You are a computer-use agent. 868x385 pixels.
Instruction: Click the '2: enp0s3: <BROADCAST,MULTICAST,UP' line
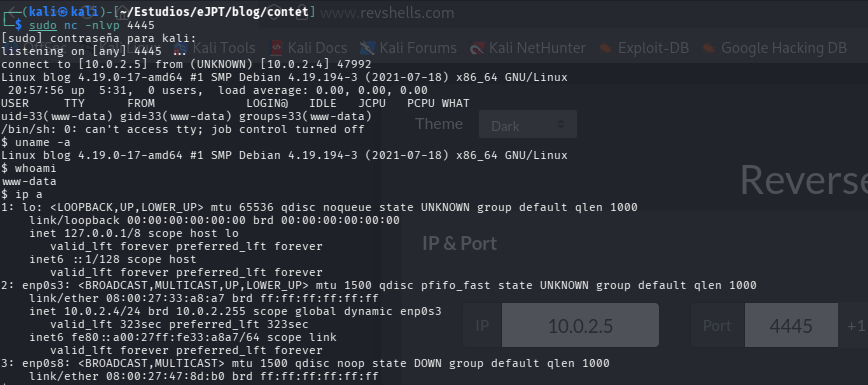pyautogui.click(x=379, y=285)
